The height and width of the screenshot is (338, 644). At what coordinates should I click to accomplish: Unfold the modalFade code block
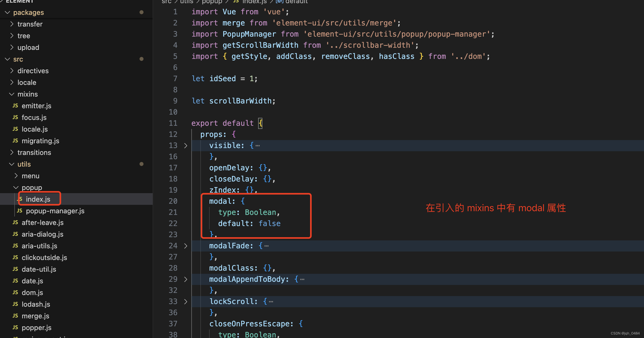(x=186, y=246)
